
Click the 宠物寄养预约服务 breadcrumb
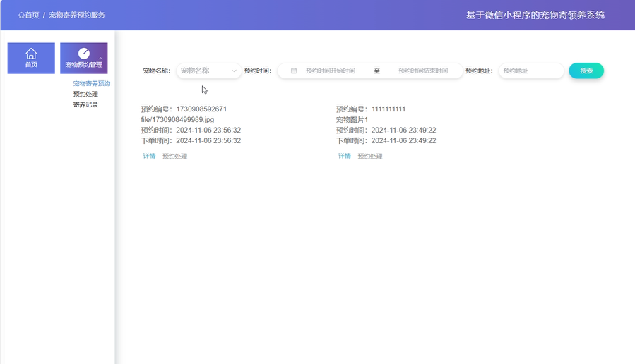[x=77, y=16]
